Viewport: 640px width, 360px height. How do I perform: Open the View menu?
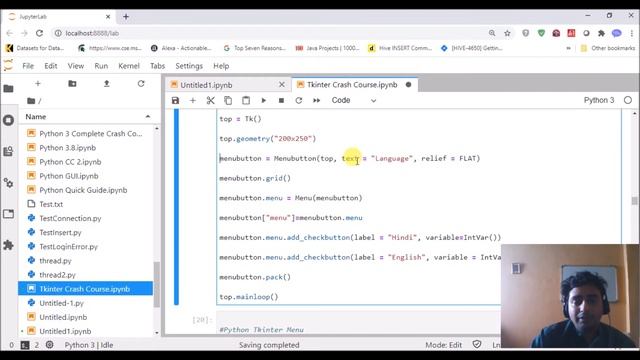pyautogui.click(x=76, y=66)
